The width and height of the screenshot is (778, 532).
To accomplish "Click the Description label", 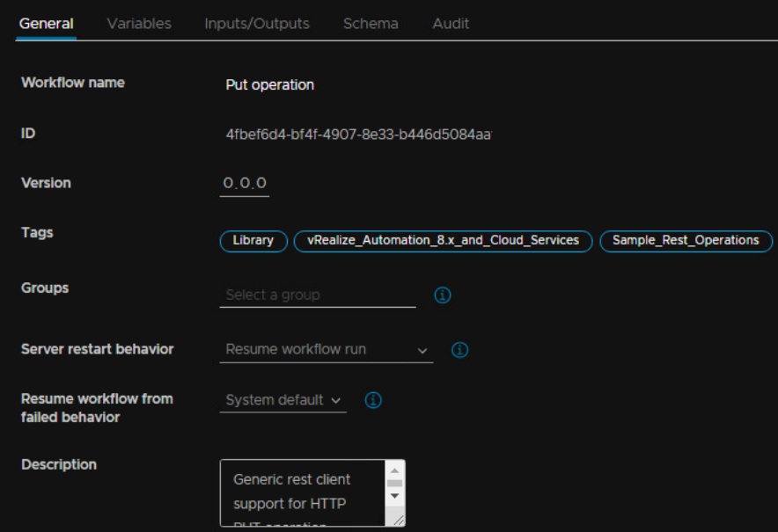I will click(x=59, y=464).
